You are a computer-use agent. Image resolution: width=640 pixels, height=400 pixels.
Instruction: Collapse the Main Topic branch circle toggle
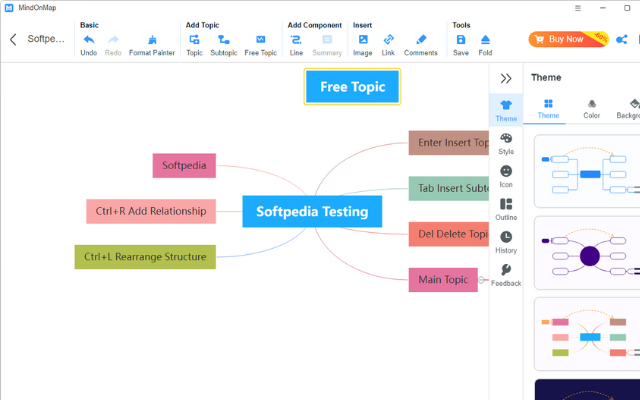tap(481, 280)
